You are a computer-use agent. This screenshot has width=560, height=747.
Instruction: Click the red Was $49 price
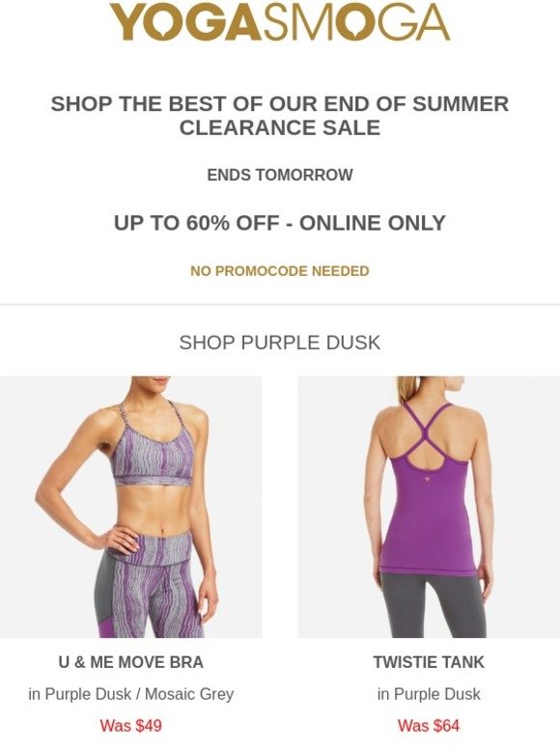(130, 726)
